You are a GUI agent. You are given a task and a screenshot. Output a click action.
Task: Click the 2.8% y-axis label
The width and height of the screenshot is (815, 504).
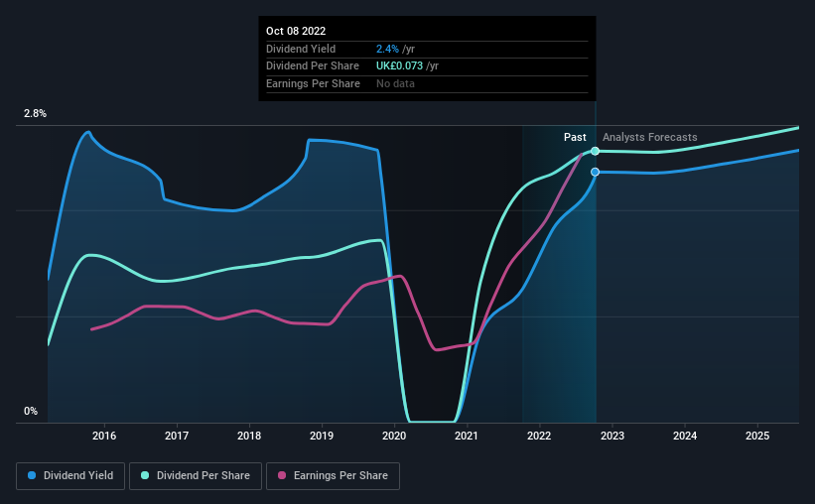tap(35, 114)
